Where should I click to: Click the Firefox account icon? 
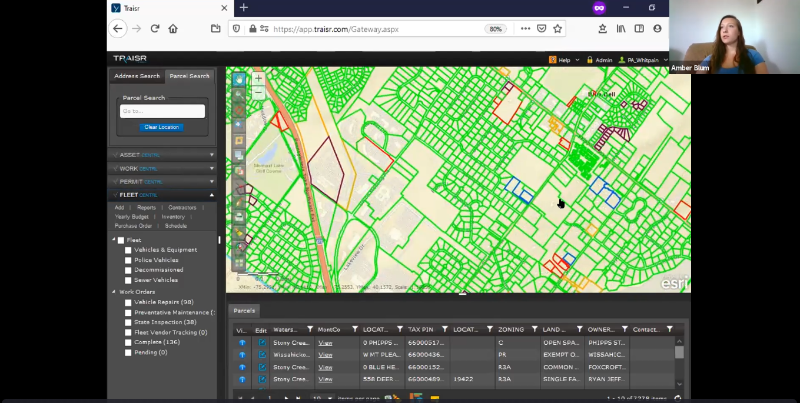click(657, 29)
